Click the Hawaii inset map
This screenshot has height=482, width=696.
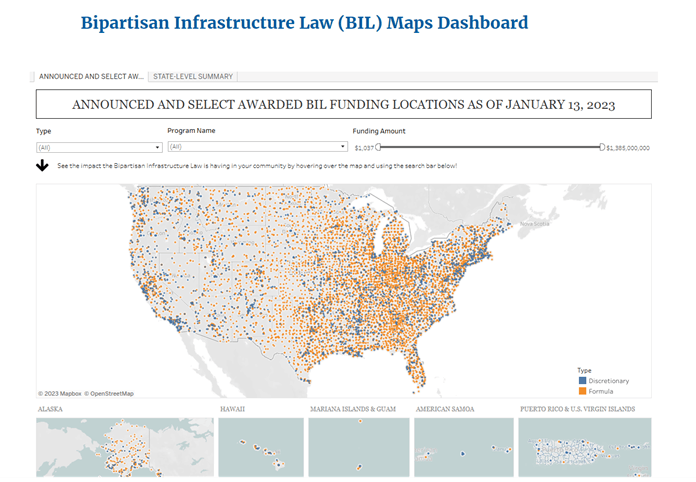point(260,444)
